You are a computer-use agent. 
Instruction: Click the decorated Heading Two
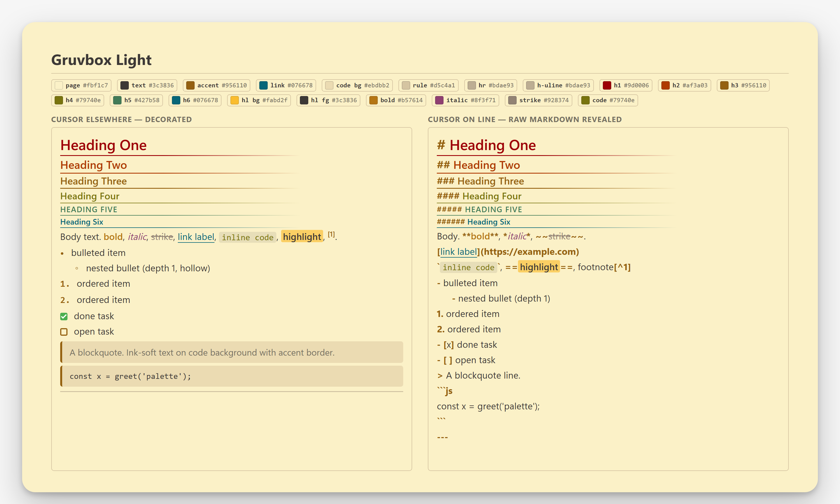point(94,165)
